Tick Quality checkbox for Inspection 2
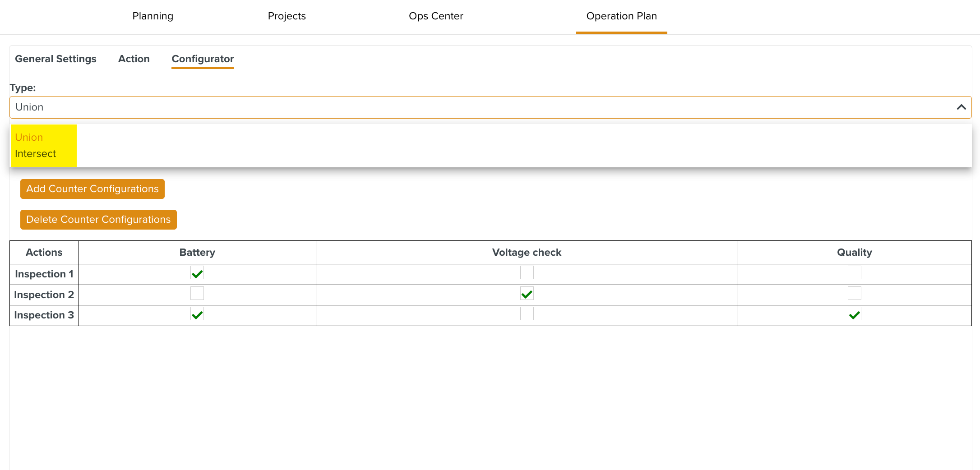Screen dimensions: 980x470 854,294
